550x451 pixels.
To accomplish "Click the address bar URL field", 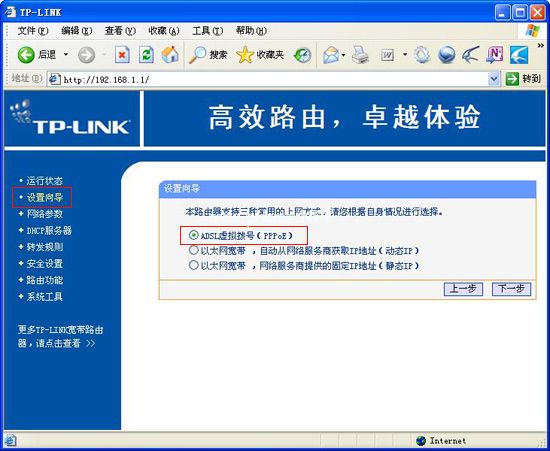I will point(275,79).
